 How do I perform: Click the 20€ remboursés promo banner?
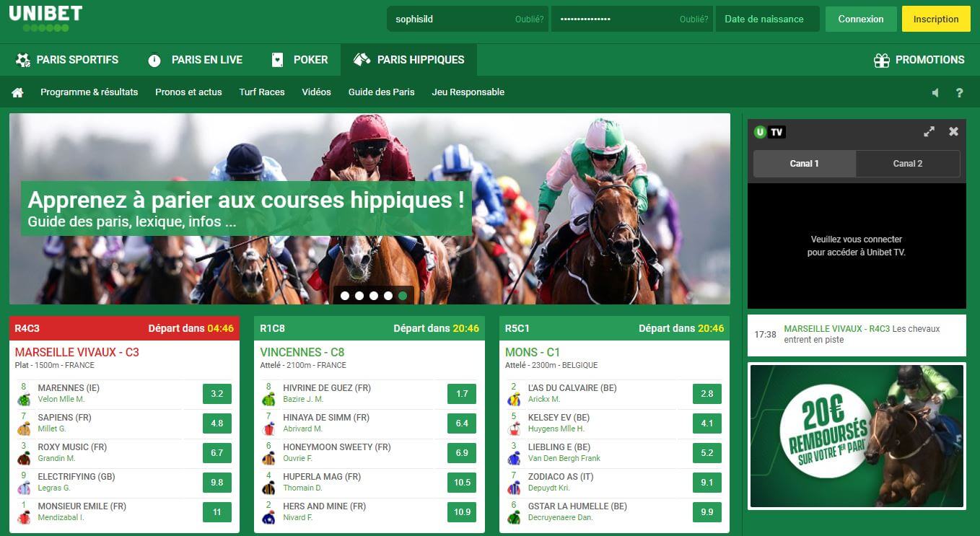click(857, 436)
